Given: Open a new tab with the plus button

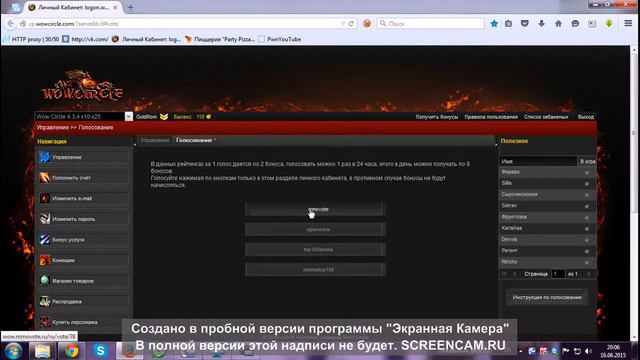Looking at the screenshot, I should (131, 7).
